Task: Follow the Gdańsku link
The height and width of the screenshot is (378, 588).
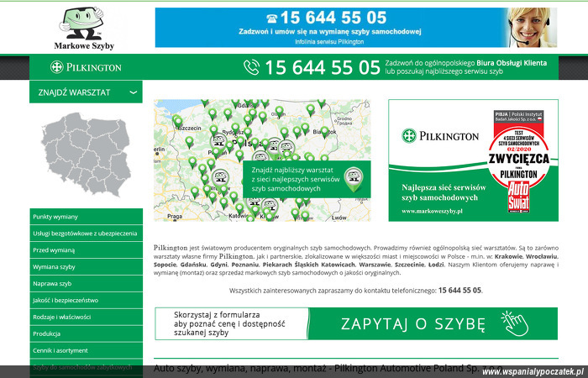Action: [193, 265]
